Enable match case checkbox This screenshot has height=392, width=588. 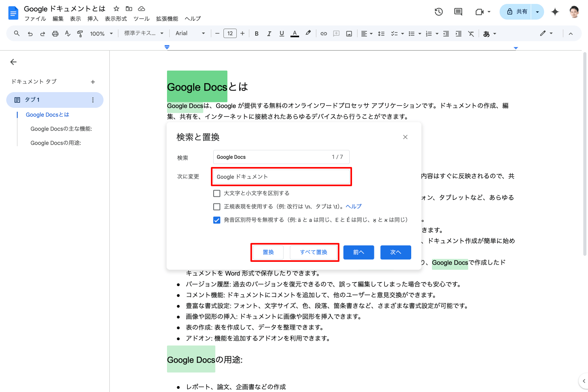[217, 193]
